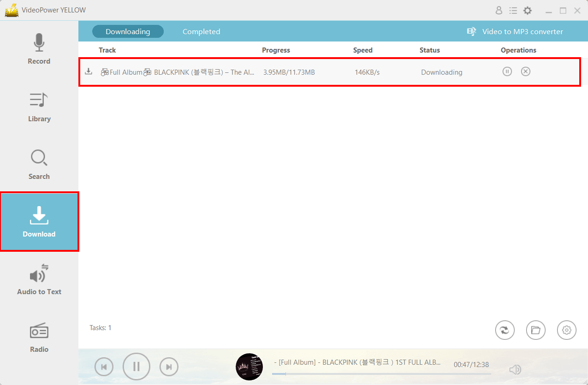
Task: Click the Downloading status text
Action: coord(441,72)
